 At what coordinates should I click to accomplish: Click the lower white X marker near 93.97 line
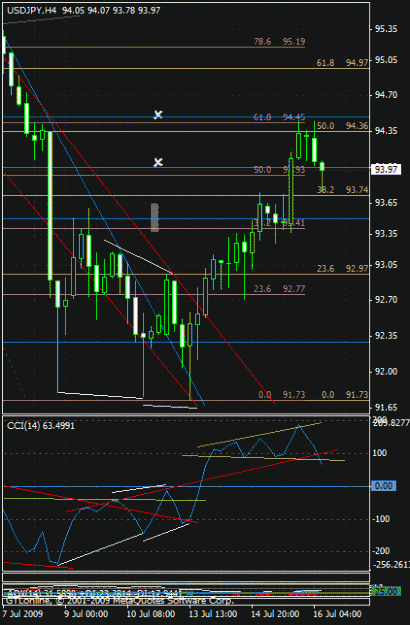coord(158,162)
